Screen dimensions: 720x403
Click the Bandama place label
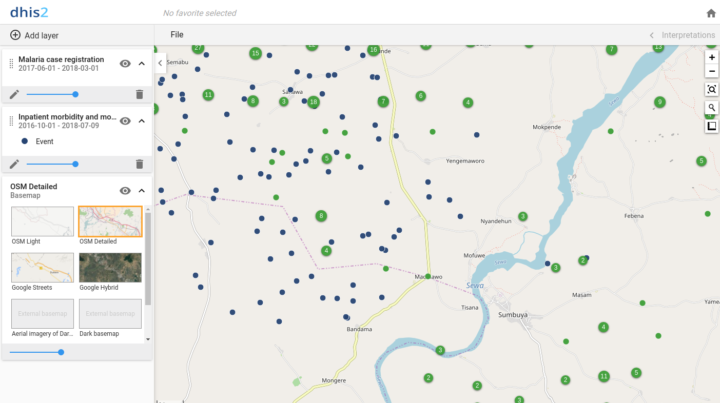click(x=360, y=329)
